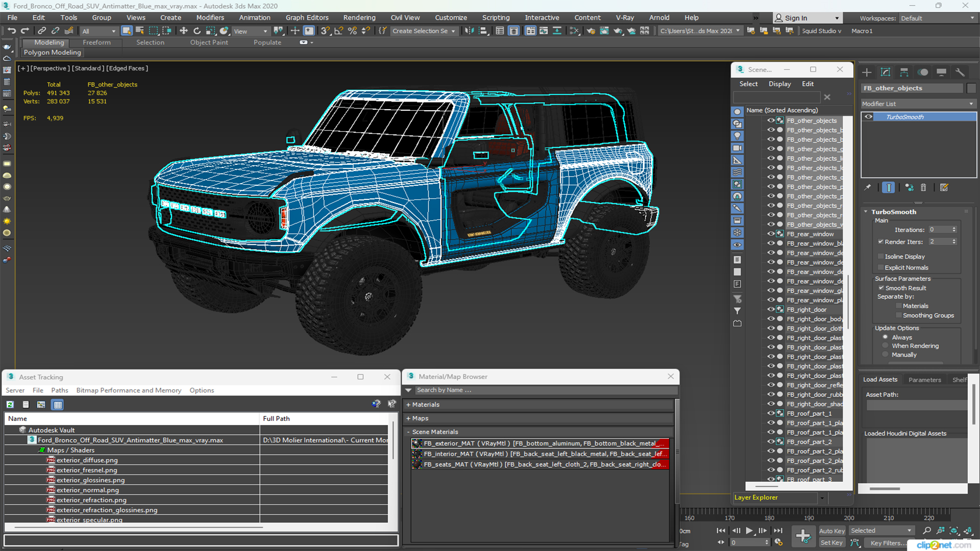The width and height of the screenshot is (980, 551).
Task: Play the animation
Action: (x=749, y=531)
